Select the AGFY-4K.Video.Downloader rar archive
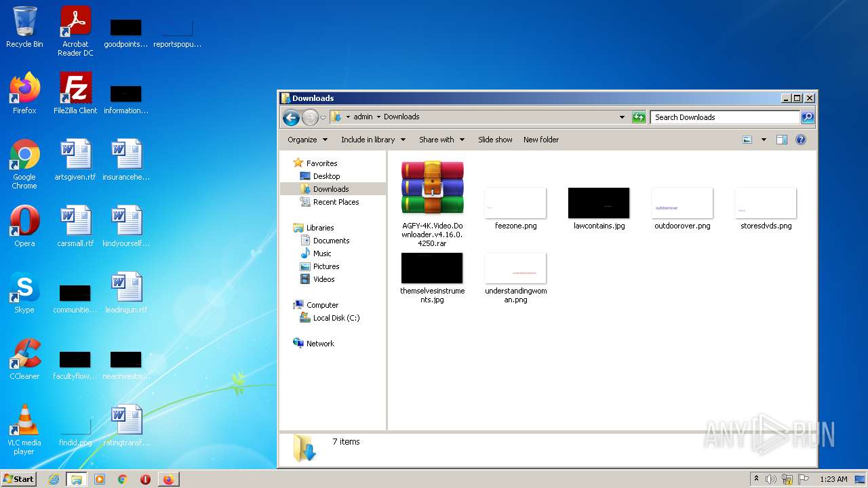Image resolution: width=868 pixels, height=488 pixels. [432, 204]
